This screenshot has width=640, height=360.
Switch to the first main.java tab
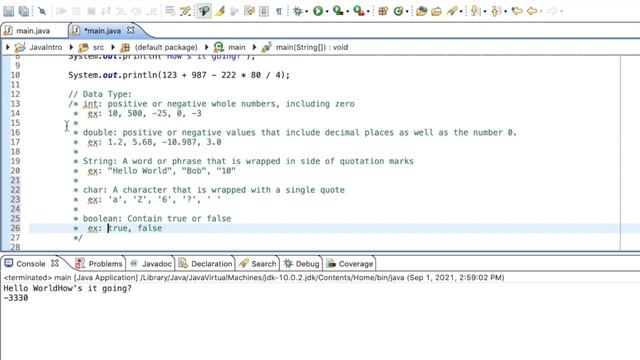(x=33, y=31)
